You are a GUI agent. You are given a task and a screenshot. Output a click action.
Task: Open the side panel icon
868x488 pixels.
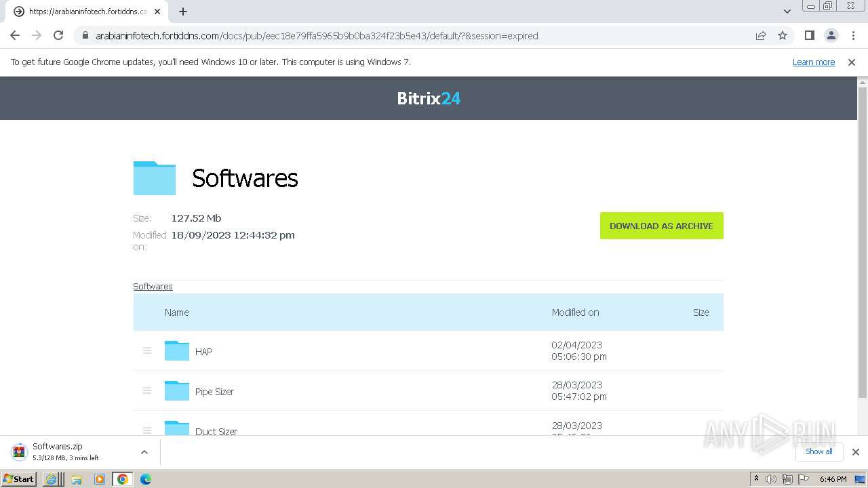[x=810, y=35]
